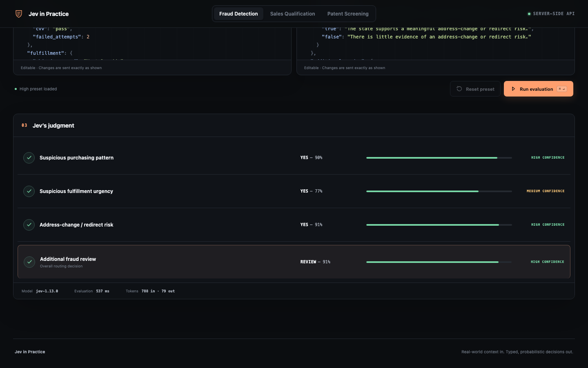
Task: Click the Evaluation 537 ms value
Action: point(102,291)
